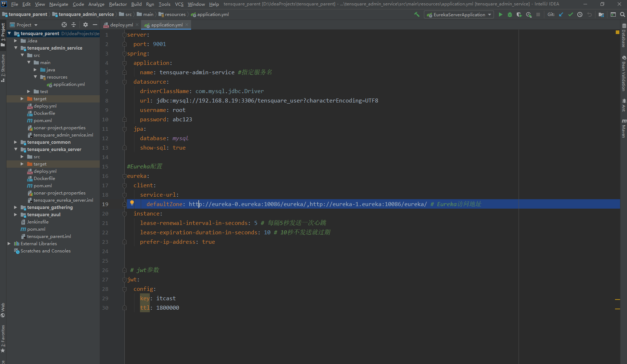The height and width of the screenshot is (364, 627).
Task: Click the yellow inspection indicator atop the scrollbar
Action: [618, 32]
